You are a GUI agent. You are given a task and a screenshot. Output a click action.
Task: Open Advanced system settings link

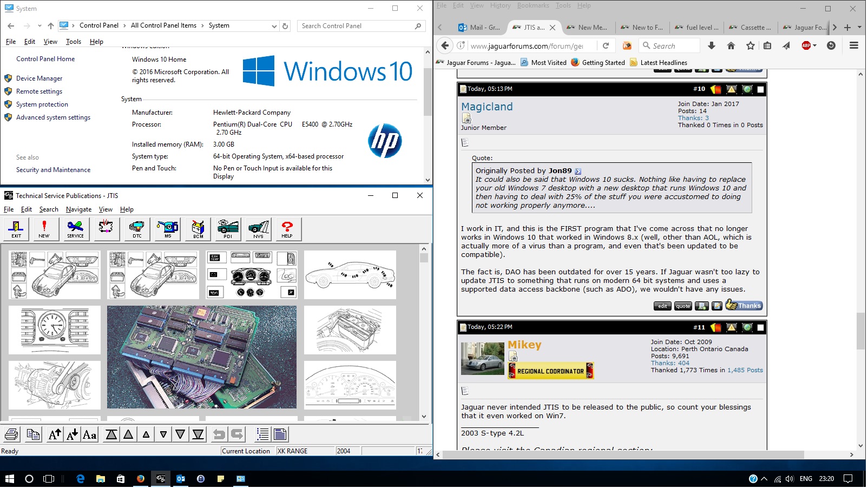(53, 117)
